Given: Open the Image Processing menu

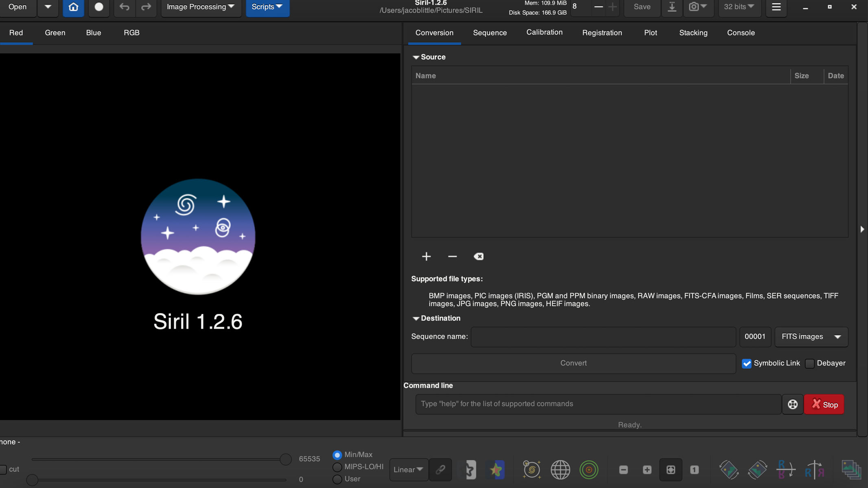Looking at the screenshot, I should 201,7.
